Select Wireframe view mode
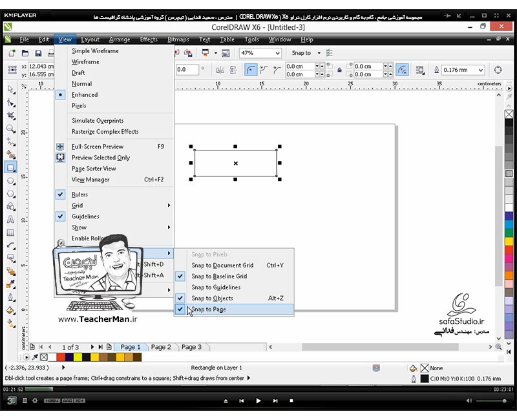Image resolution: width=517 pixels, height=420 pixels. (x=114, y=61)
